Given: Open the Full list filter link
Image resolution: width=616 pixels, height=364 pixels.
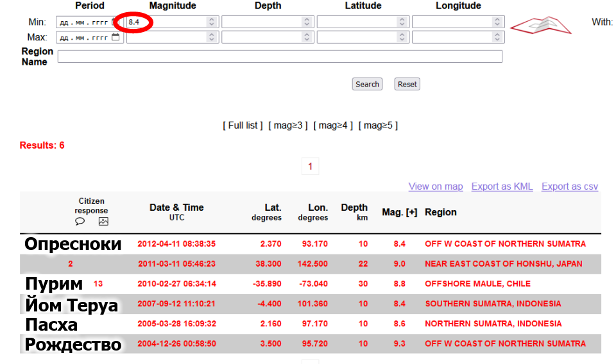Looking at the screenshot, I should 243,126.
